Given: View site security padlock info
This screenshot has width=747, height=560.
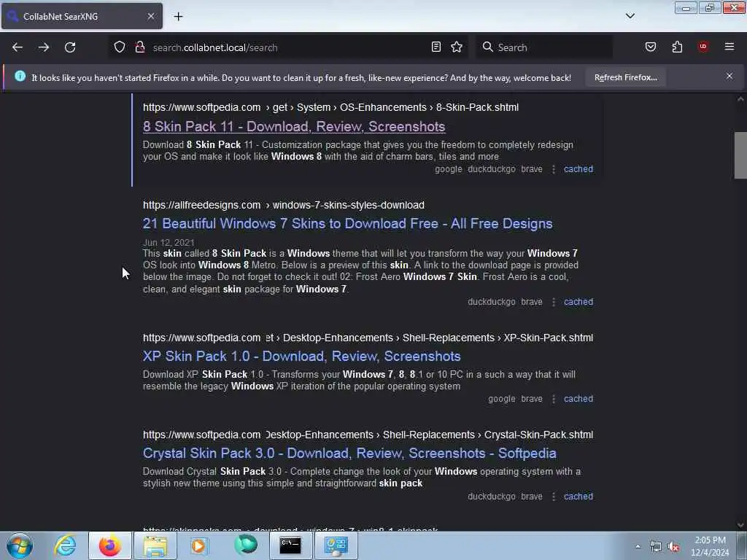Looking at the screenshot, I should pyautogui.click(x=140, y=47).
